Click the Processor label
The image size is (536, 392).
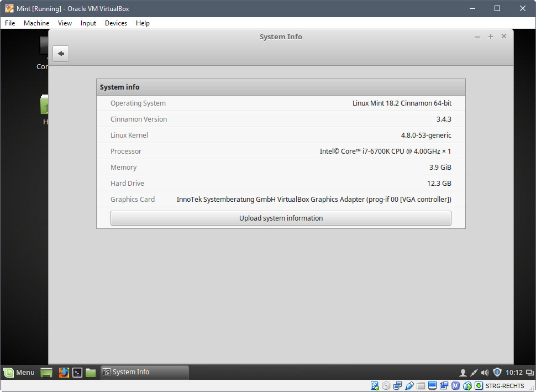click(126, 151)
